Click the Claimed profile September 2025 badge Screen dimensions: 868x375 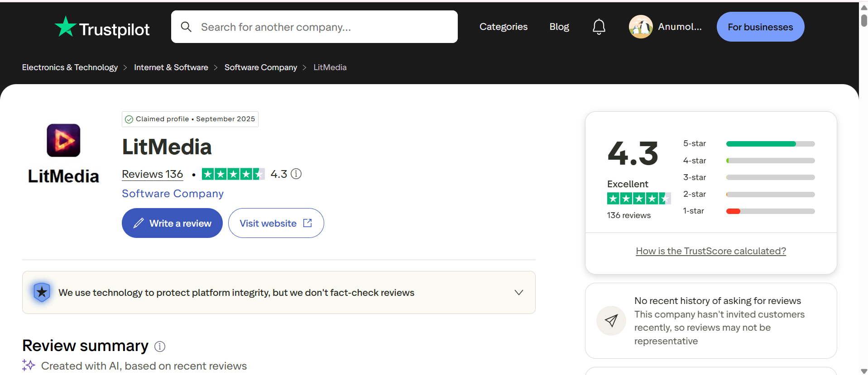click(x=190, y=119)
